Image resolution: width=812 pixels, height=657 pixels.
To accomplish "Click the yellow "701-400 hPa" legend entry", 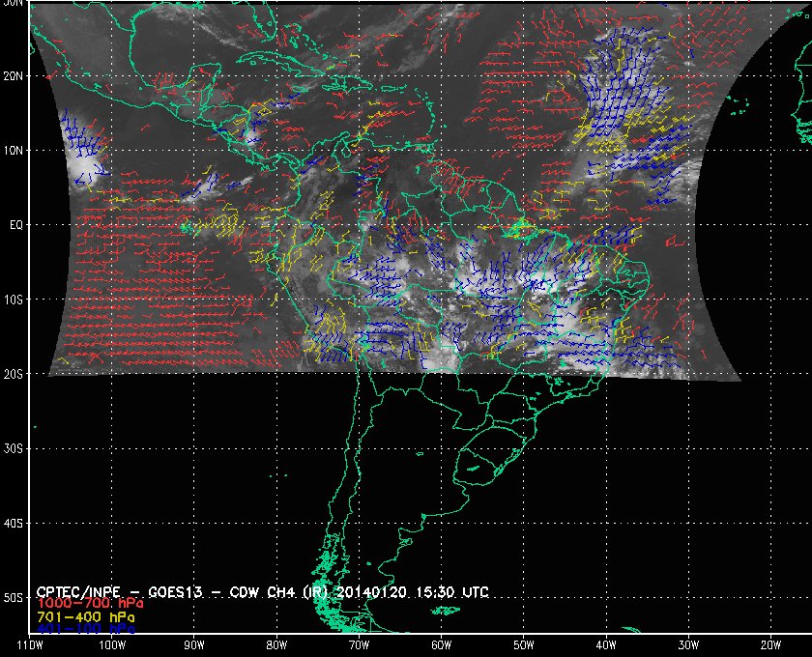I will tap(85, 617).
